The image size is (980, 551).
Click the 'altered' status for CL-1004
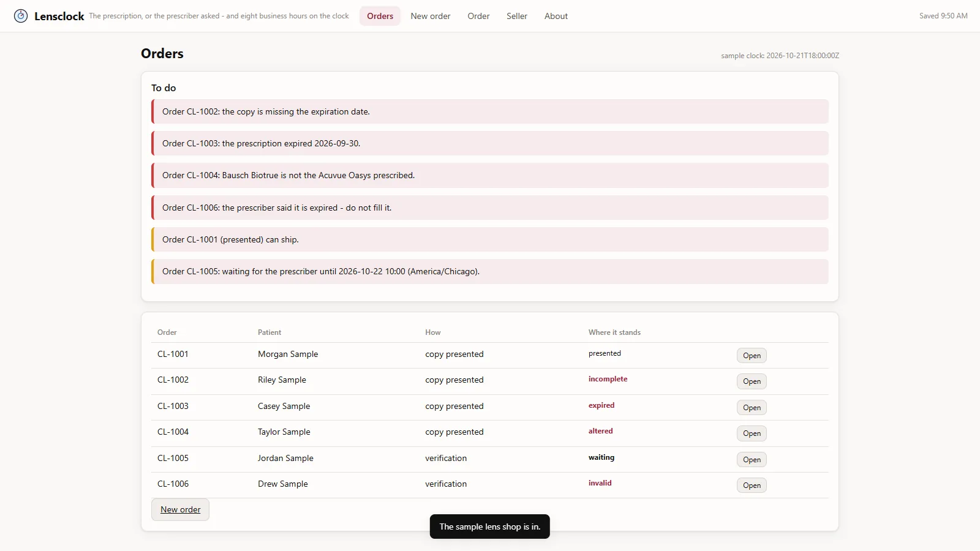pyautogui.click(x=600, y=431)
